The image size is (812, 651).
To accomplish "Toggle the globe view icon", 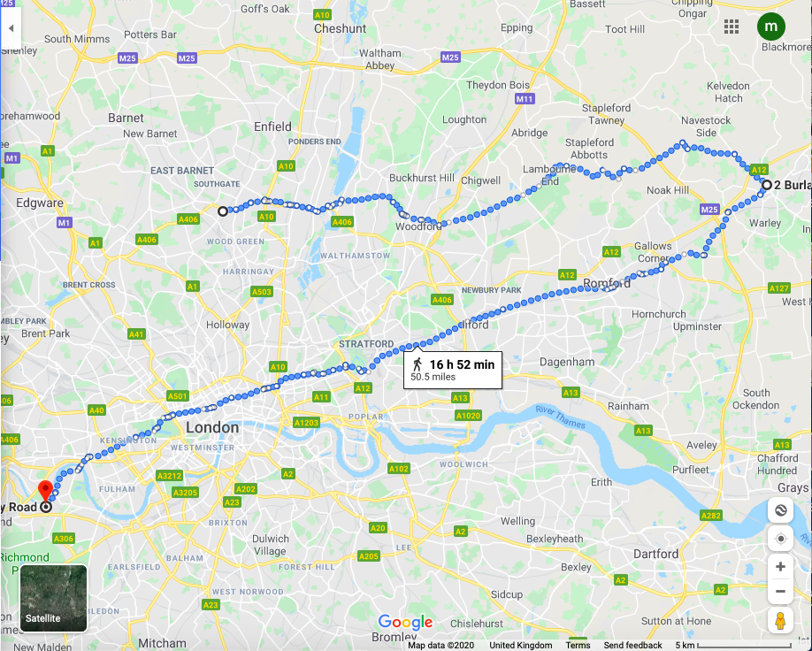I will (780, 510).
